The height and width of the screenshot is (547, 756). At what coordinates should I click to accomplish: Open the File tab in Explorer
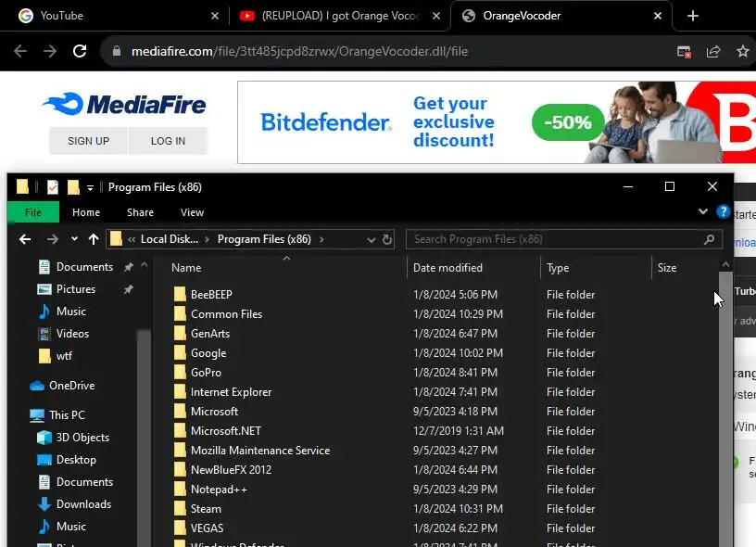pyautogui.click(x=33, y=212)
